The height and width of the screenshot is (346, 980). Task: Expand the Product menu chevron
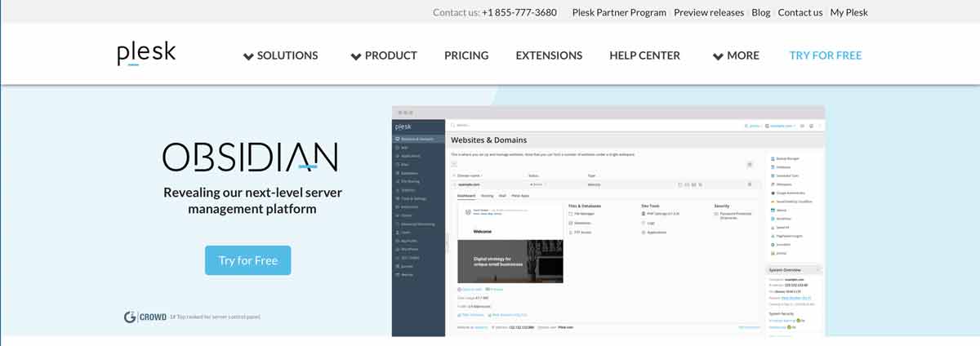(356, 56)
